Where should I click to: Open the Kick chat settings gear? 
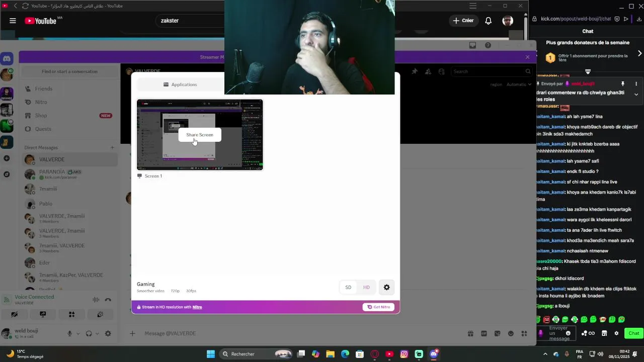coord(616,333)
